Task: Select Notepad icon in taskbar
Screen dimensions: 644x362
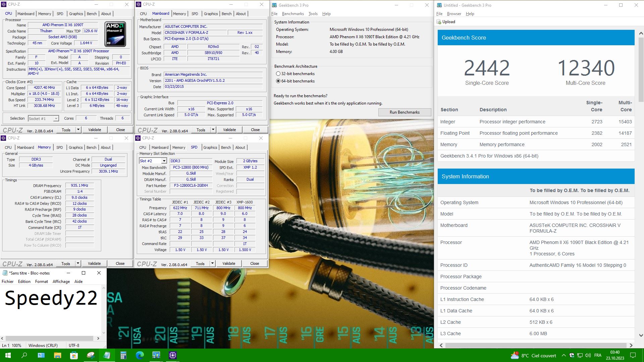Action: pos(107,355)
